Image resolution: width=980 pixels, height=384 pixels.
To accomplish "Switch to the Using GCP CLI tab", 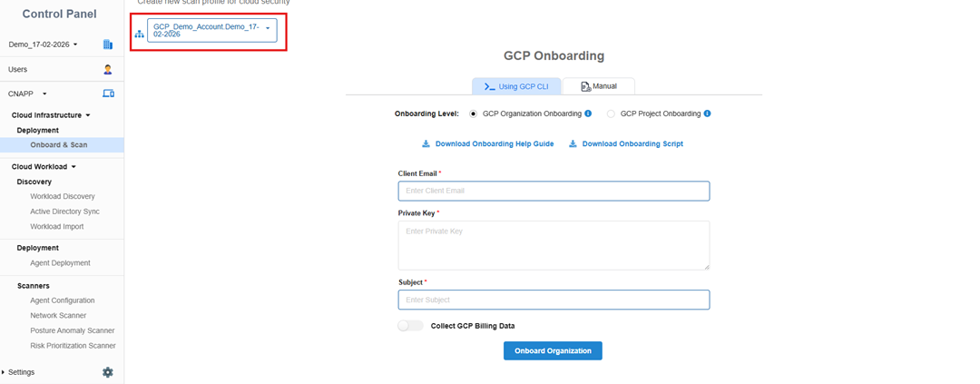I will [516, 86].
